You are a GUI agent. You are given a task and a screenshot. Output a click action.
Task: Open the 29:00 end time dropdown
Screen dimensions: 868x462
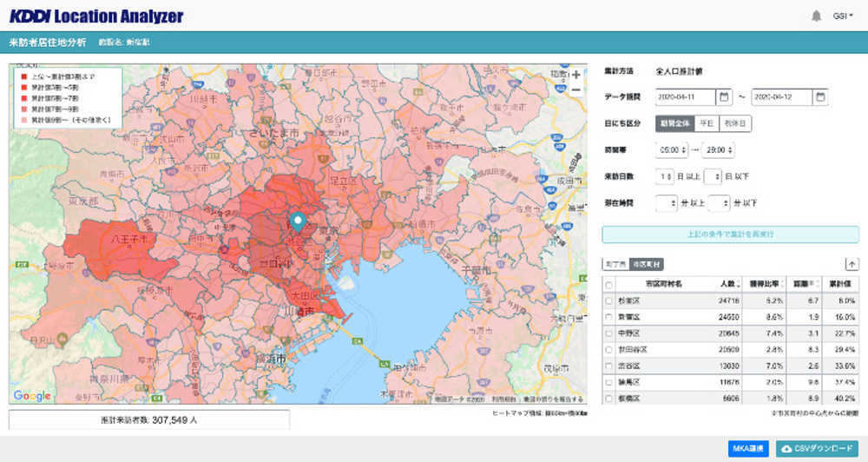tap(719, 150)
